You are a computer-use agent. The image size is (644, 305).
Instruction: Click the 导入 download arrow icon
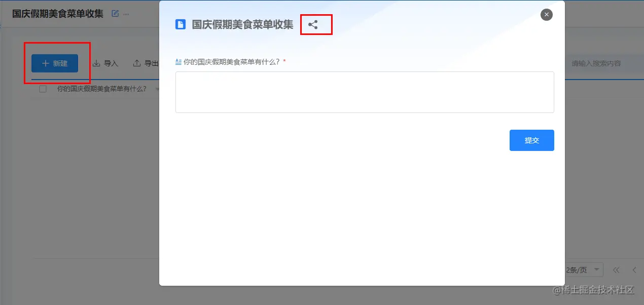pyautogui.click(x=96, y=63)
